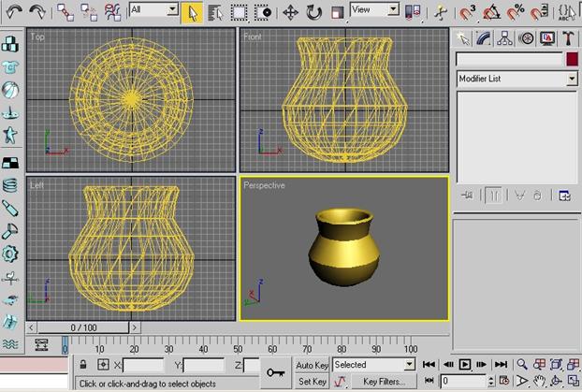Click the Select and Link icon

(x=65, y=12)
